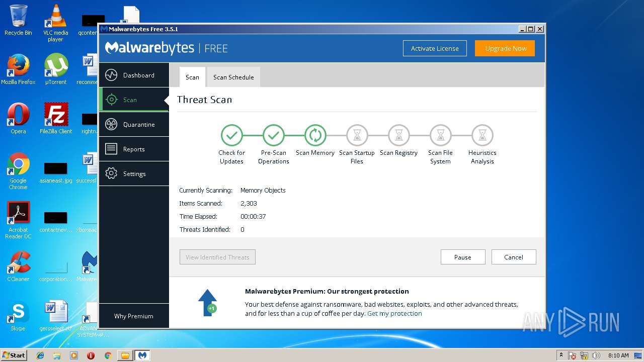Click the Scan File System hourglass icon
This screenshot has width=644, height=362.
[440, 135]
